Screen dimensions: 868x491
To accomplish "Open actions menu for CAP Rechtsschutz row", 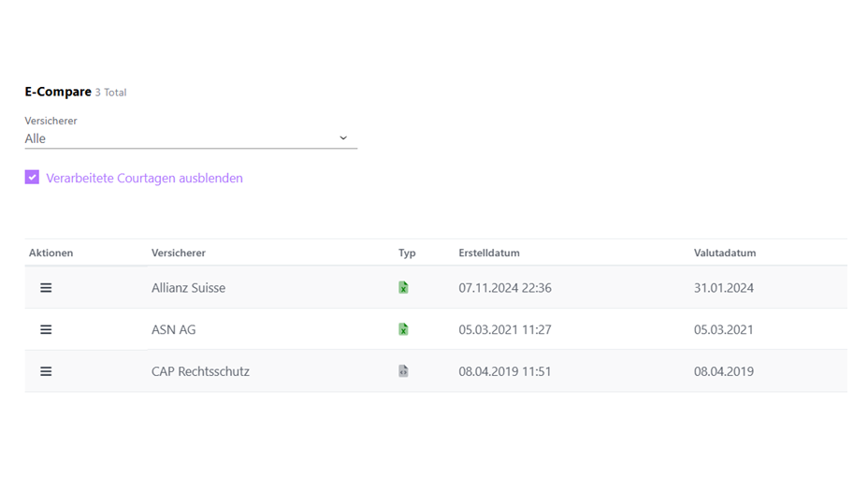I will click(46, 371).
